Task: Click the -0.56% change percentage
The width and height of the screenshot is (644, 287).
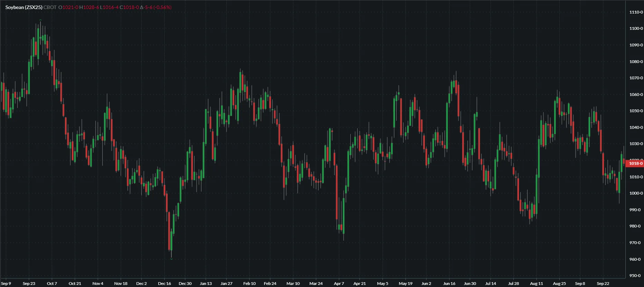Action: point(162,7)
